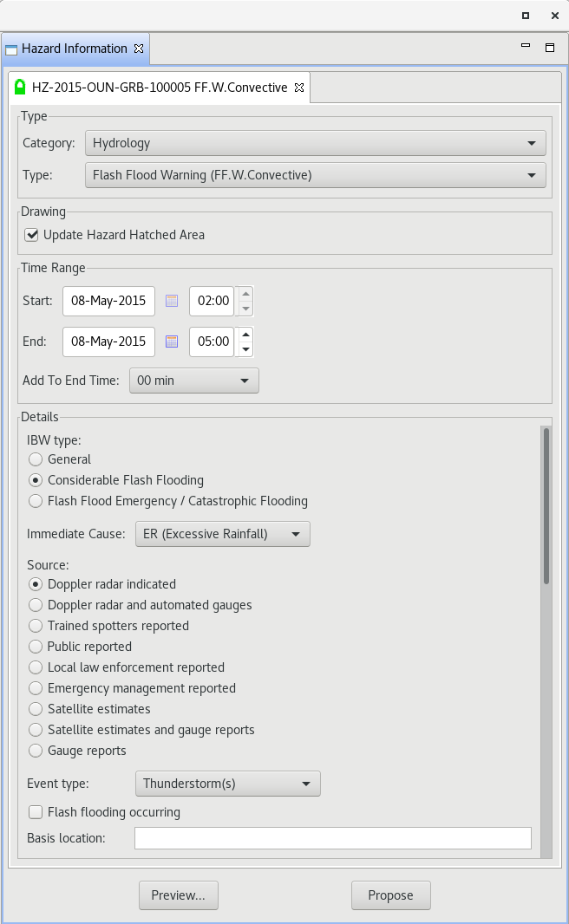This screenshot has height=924, width=569.
Task: Pick Local law enforcement reported
Action: pos(36,667)
